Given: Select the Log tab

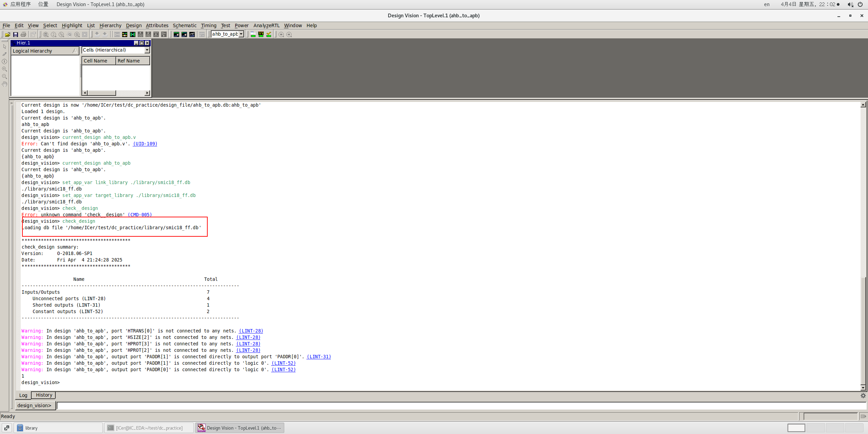Looking at the screenshot, I should click(23, 395).
